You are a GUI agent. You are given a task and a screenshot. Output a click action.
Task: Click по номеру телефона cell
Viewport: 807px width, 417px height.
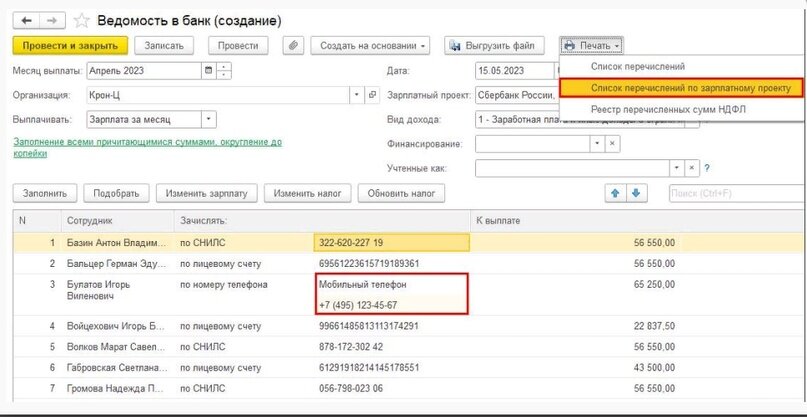223,284
